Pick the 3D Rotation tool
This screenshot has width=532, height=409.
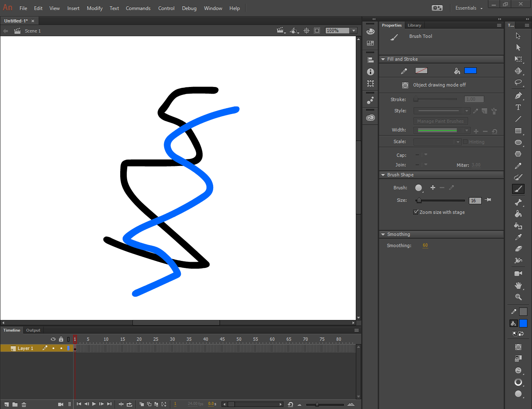click(518, 71)
